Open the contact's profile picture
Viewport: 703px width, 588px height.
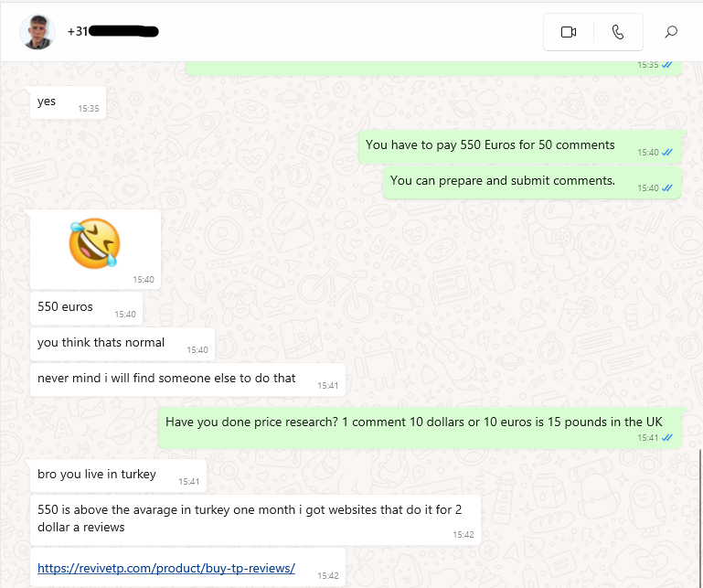click(37, 32)
